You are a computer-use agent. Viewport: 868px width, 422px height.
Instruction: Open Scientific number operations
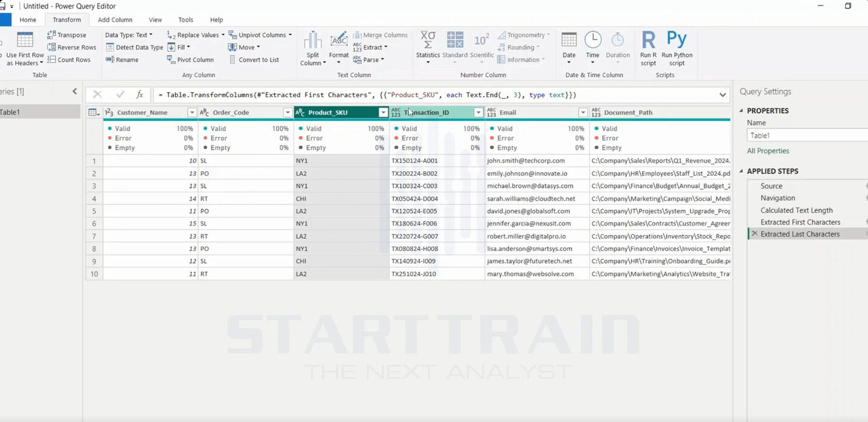[x=481, y=48]
